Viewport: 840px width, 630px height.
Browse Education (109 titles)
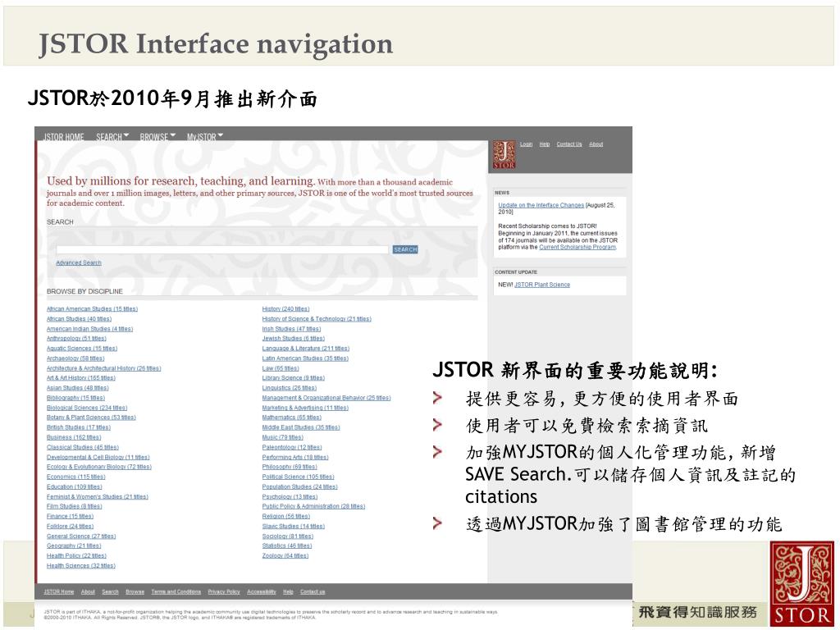pyautogui.click(x=75, y=486)
